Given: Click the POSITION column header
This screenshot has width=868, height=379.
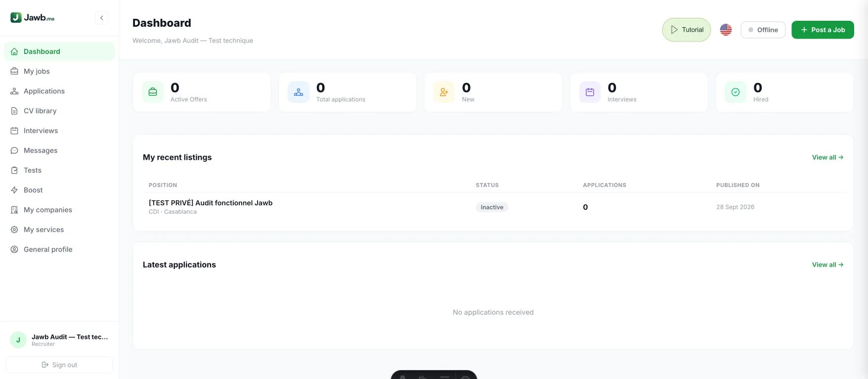Looking at the screenshot, I should [x=163, y=185].
